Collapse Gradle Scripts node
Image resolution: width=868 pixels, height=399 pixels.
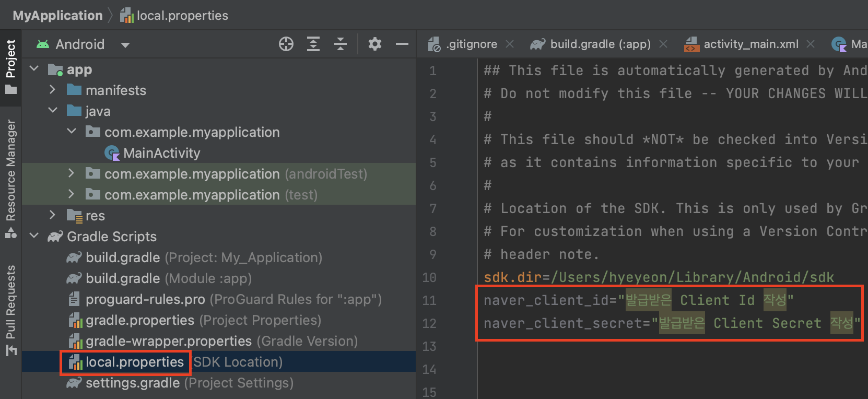[34, 236]
